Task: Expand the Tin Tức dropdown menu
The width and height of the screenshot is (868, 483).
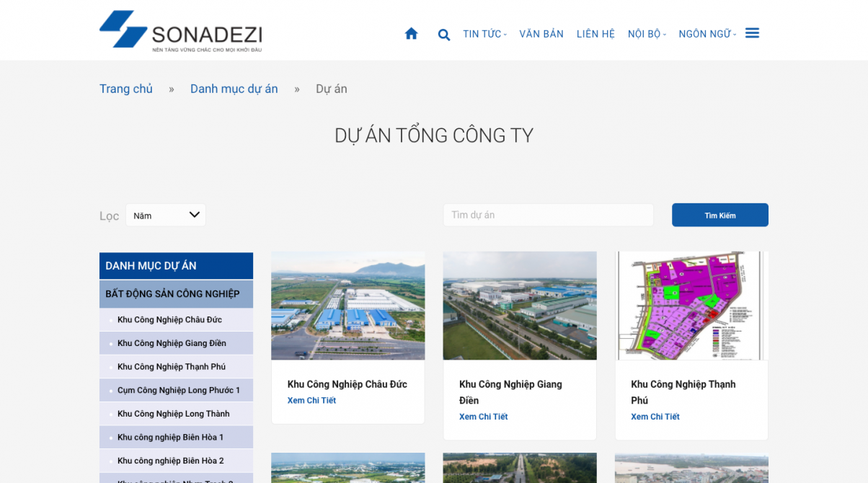Action: pos(484,34)
